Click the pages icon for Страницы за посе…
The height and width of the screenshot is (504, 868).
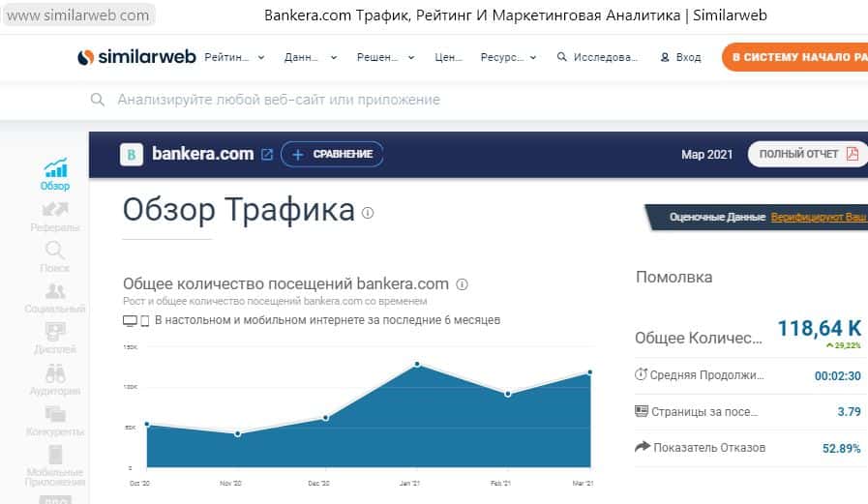click(x=641, y=411)
